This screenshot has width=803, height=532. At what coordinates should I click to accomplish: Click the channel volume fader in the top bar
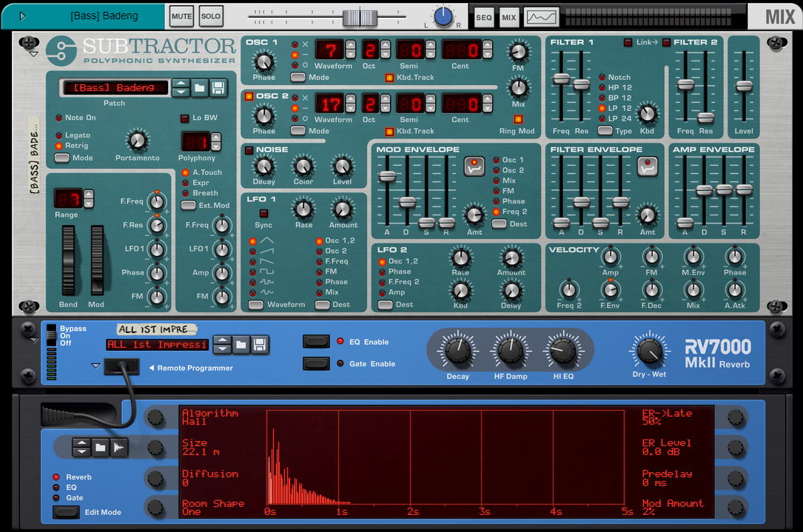pyautogui.click(x=360, y=16)
